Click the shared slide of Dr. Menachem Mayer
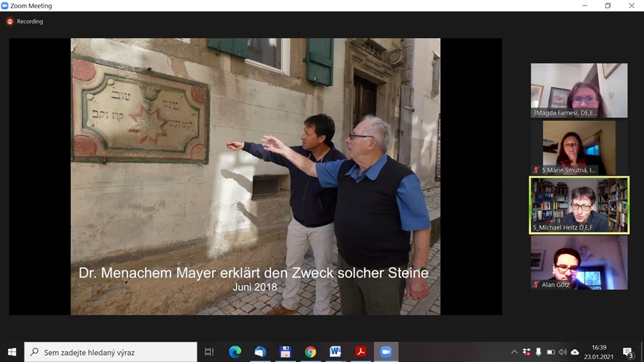Screen dimensions: 644x362 tap(255, 176)
